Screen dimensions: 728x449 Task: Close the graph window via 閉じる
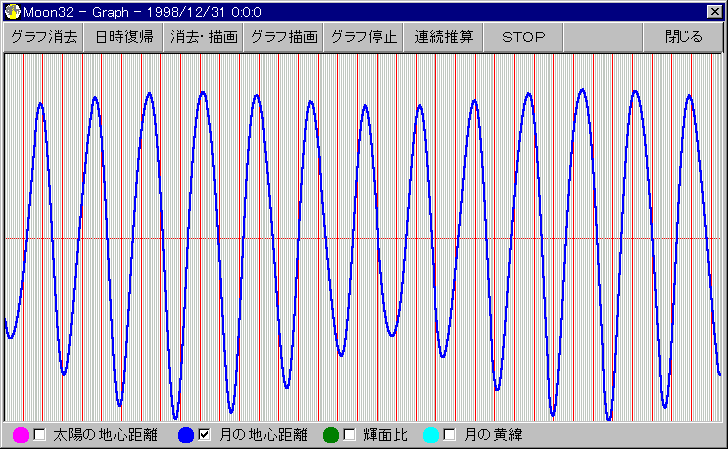[684, 37]
